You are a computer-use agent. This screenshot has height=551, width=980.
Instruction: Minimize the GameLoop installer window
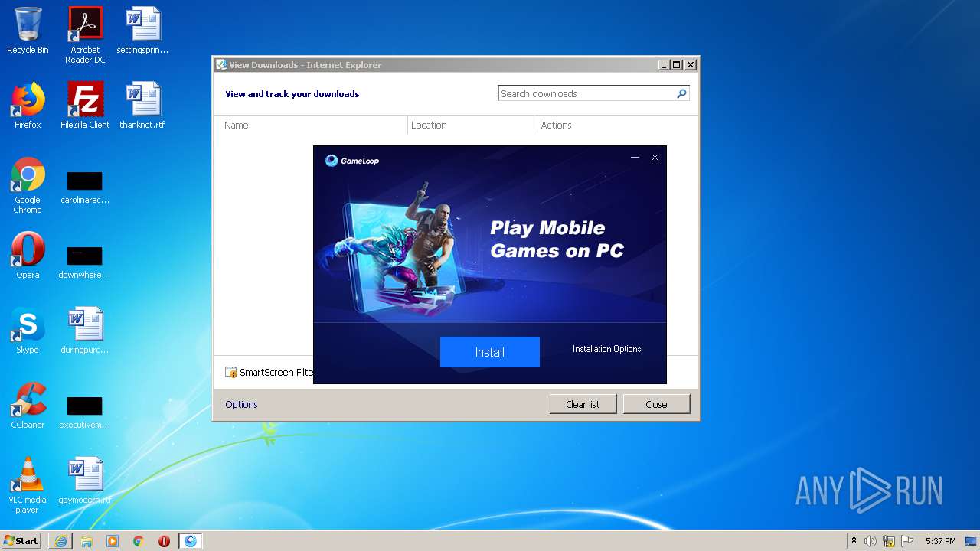coord(635,158)
